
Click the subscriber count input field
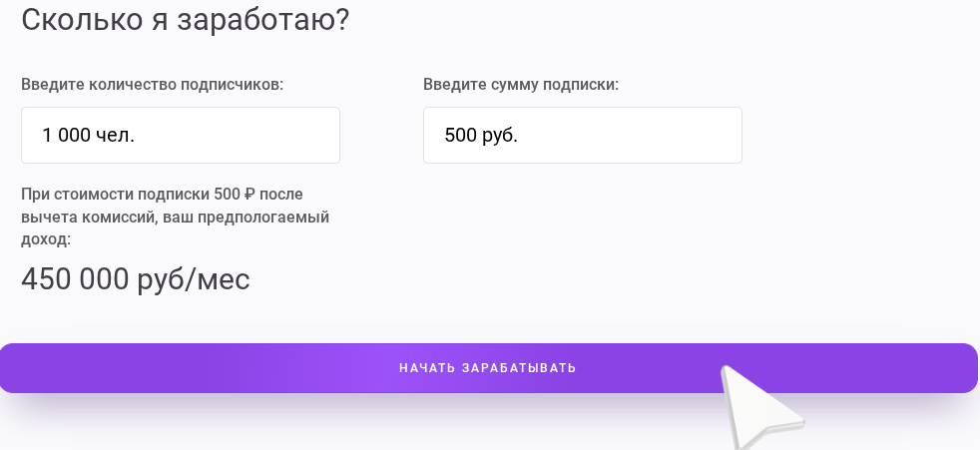click(180, 136)
